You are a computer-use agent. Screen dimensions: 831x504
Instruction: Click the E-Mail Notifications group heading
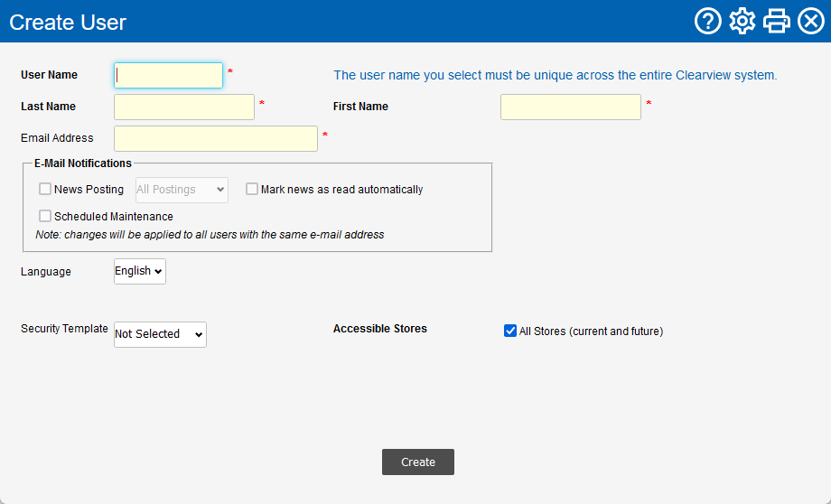point(83,163)
